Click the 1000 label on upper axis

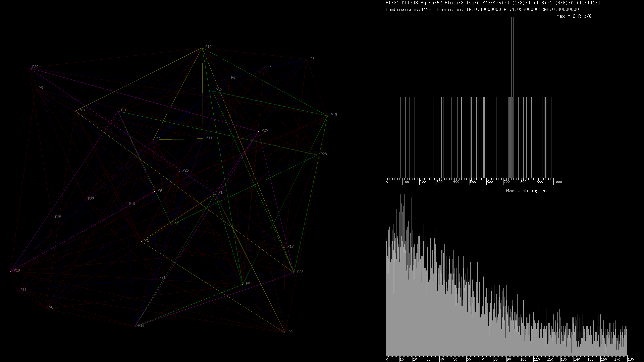click(557, 182)
